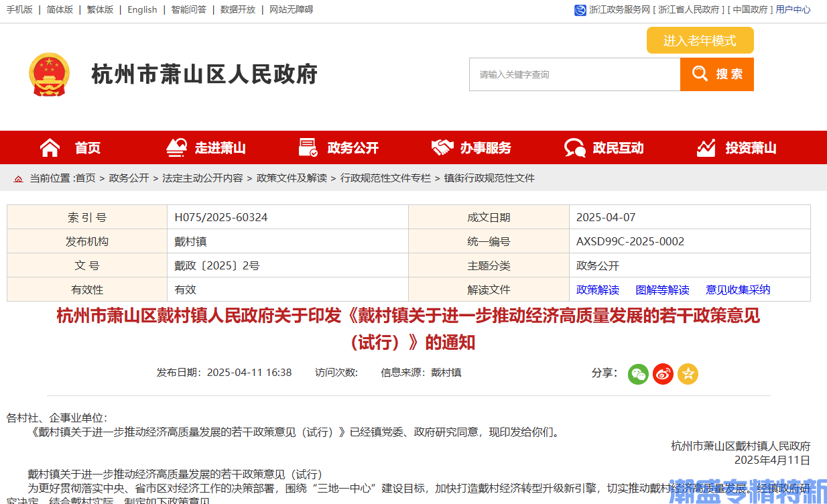Click the document number 戴政〔2025〕2号
Viewport: 827px width, 504px height.
[x=217, y=265]
